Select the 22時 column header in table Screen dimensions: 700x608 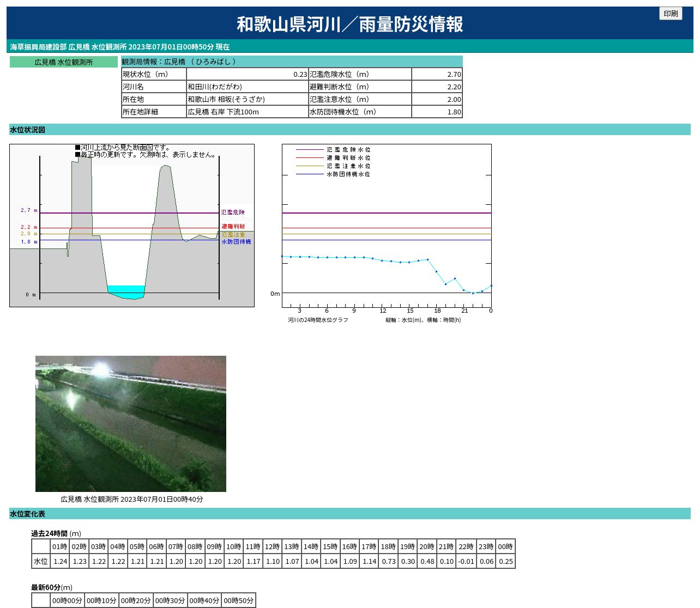click(466, 546)
